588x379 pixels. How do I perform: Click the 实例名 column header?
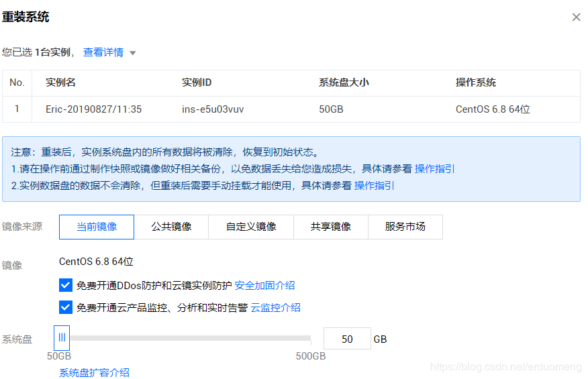click(61, 83)
